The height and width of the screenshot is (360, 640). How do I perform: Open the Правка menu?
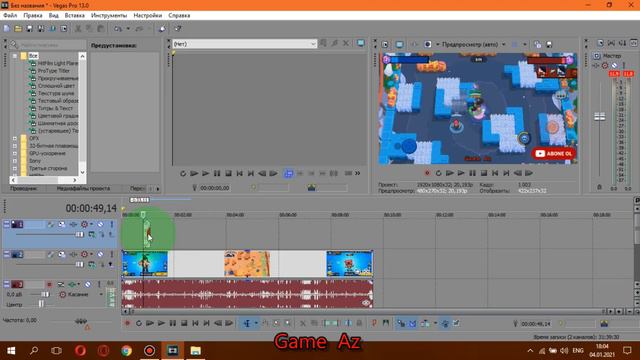(x=33, y=15)
